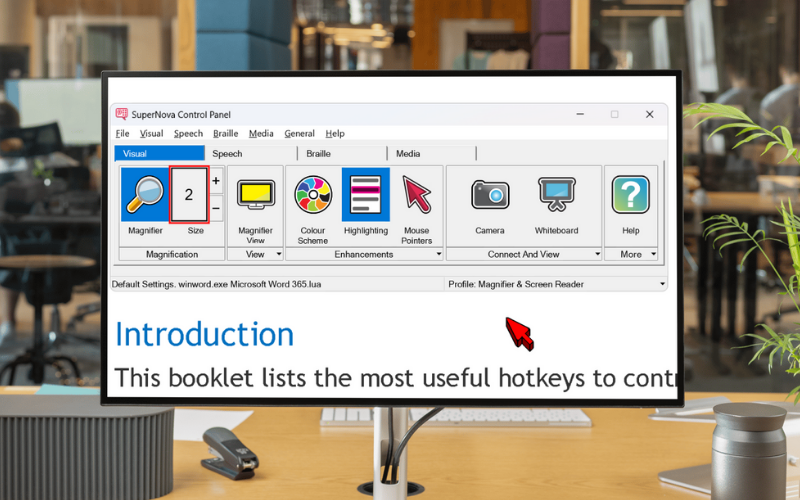Click the Help question mark icon

click(631, 194)
